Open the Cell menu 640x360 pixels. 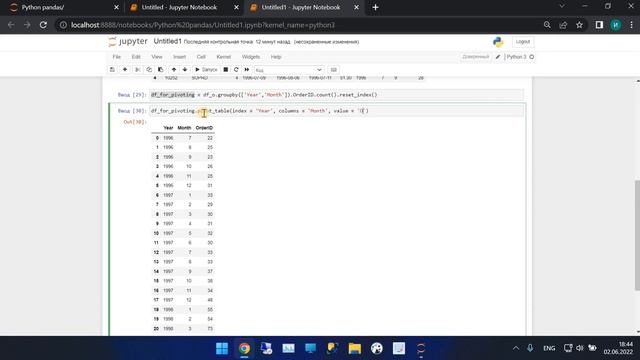click(201, 57)
